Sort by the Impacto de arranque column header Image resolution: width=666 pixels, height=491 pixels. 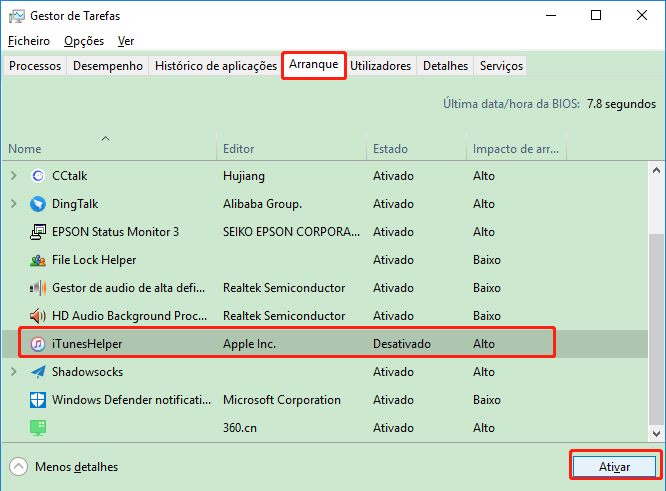tap(516, 149)
